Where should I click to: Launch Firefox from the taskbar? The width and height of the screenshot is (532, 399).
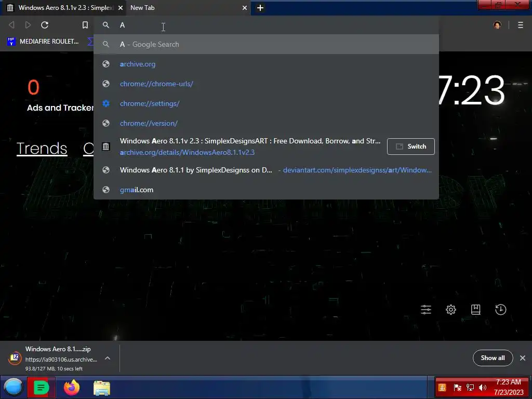[x=72, y=387]
